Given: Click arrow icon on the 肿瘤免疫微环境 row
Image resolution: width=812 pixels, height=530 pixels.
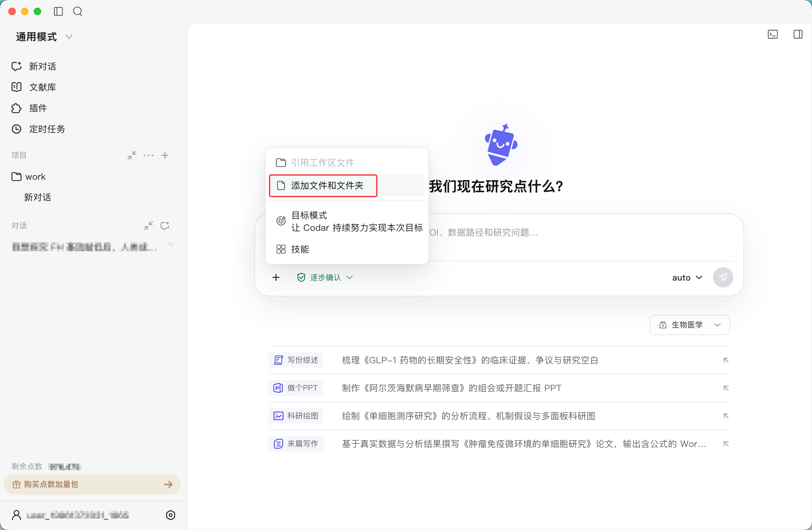Looking at the screenshot, I should point(726,444).
